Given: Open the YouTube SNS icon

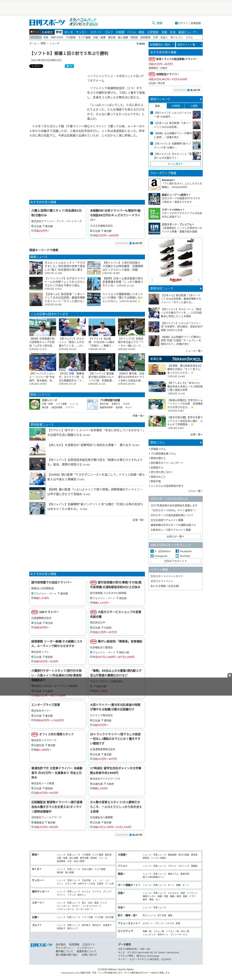Looking at the screenshot, I should tap(177, 556).
